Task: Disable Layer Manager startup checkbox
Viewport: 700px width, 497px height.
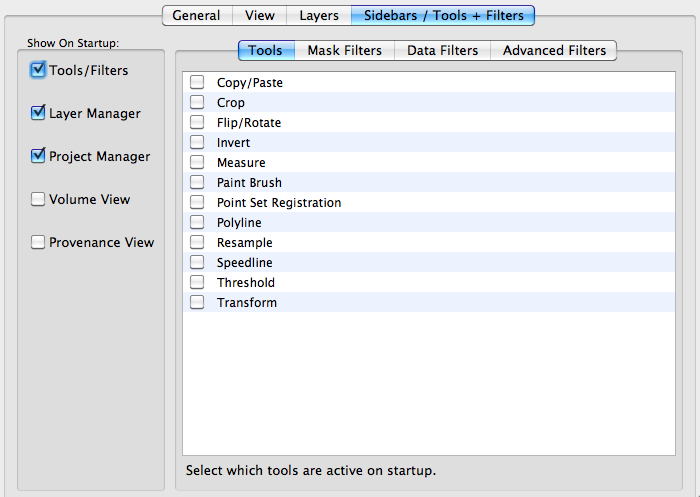Action: coord(38,113)
